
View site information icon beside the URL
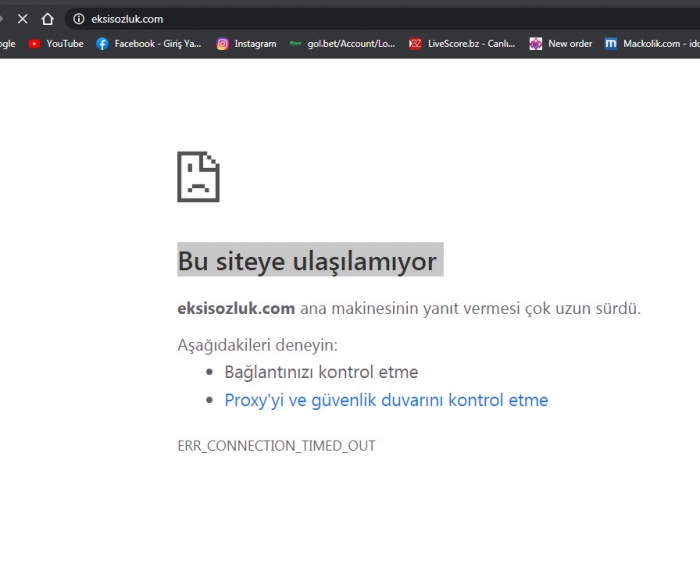click(79, 19)
